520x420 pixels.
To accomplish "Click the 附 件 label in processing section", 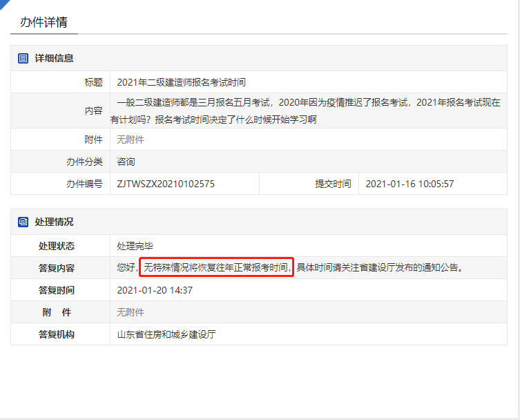I will [x=57, y=312].
